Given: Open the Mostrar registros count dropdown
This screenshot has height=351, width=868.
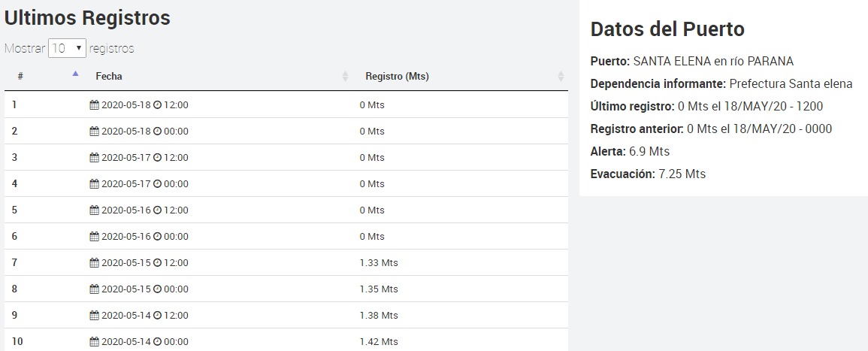Looking at the screenshot, I should pyautogui.click(x=68, y=48).
